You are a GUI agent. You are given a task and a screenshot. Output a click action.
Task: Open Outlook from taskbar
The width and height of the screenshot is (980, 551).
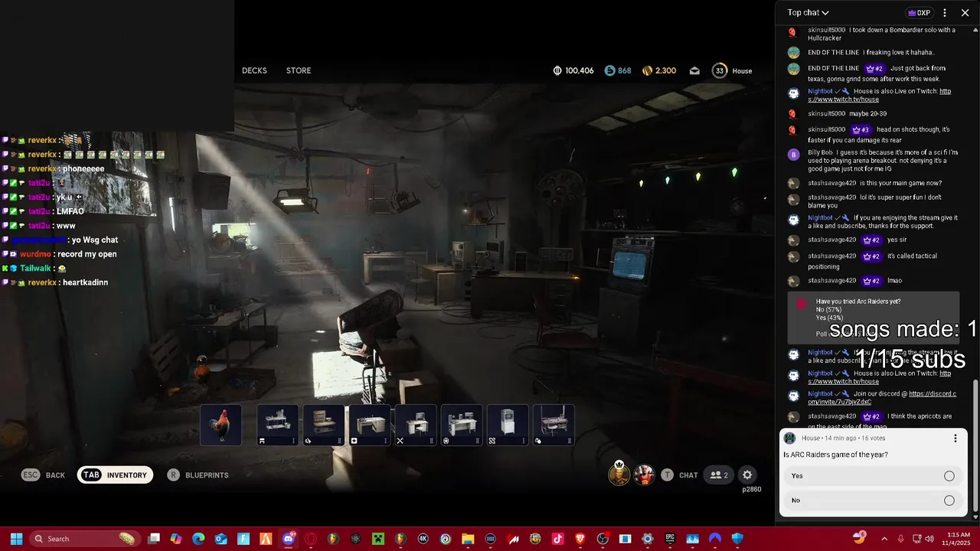[221, 539]
